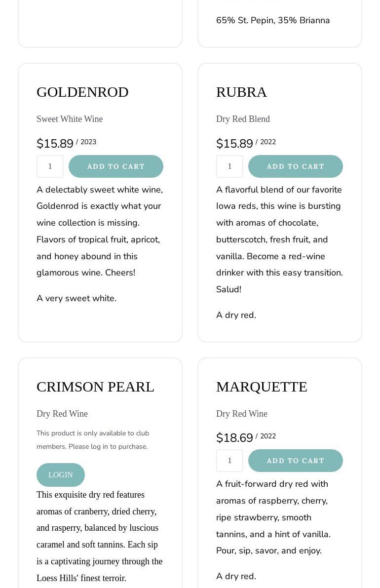Open the Rubra product title
The width and height of the screenshot is (380, 588).
point(241,92)
